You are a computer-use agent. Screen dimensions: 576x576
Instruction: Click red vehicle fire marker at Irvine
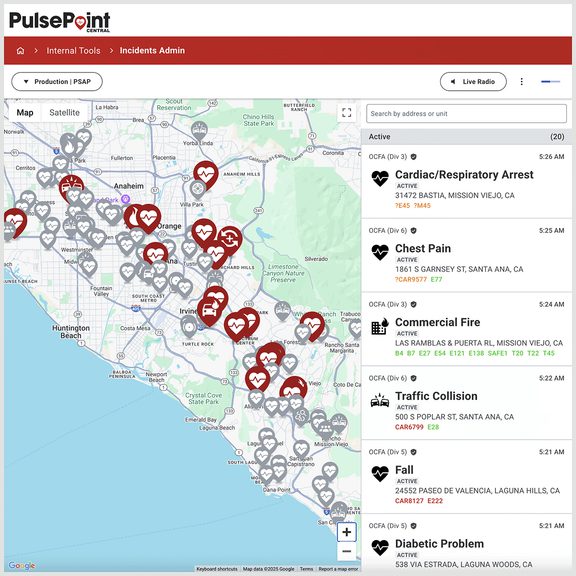209,310
